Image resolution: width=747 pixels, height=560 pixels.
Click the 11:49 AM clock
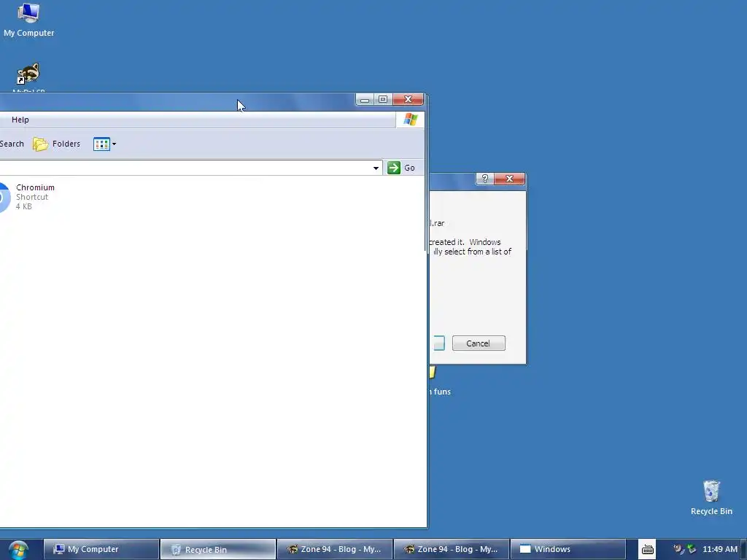click(720, 549)
